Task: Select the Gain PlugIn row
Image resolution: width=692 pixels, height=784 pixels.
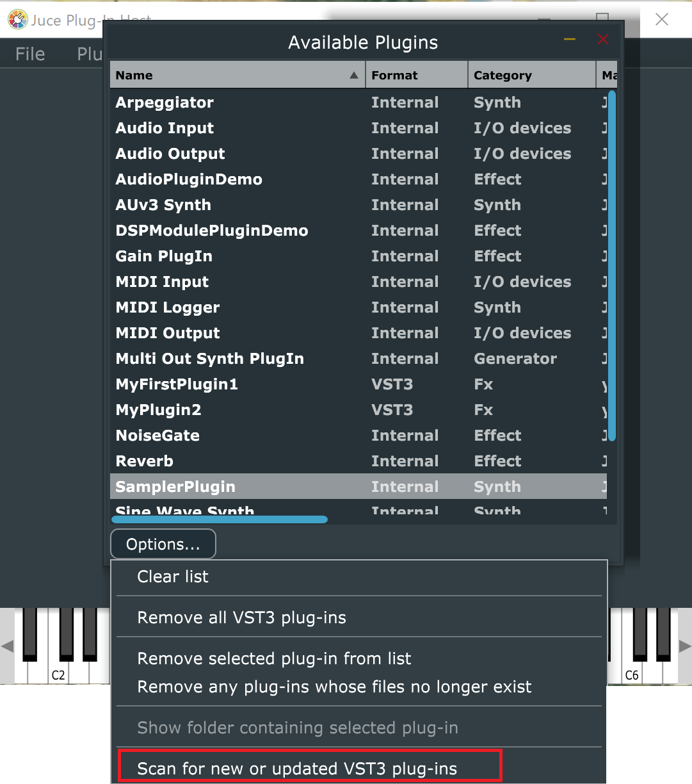Action: [358, 256]
